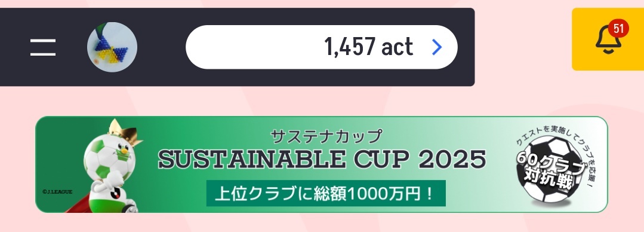This screenshot has height=232, width=644.
Task: Tap the 60クラブ対抗戦 soccer ball badge
Action: [551, 169]
